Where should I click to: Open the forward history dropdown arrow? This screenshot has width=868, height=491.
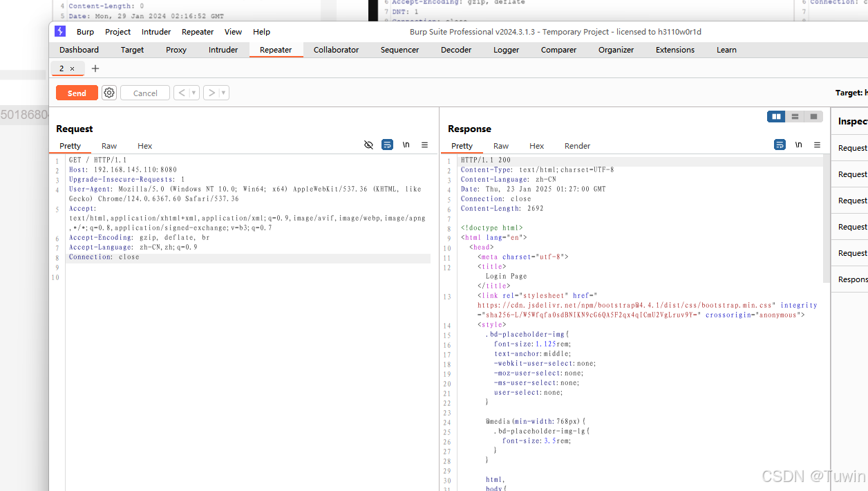click(224, 93)
